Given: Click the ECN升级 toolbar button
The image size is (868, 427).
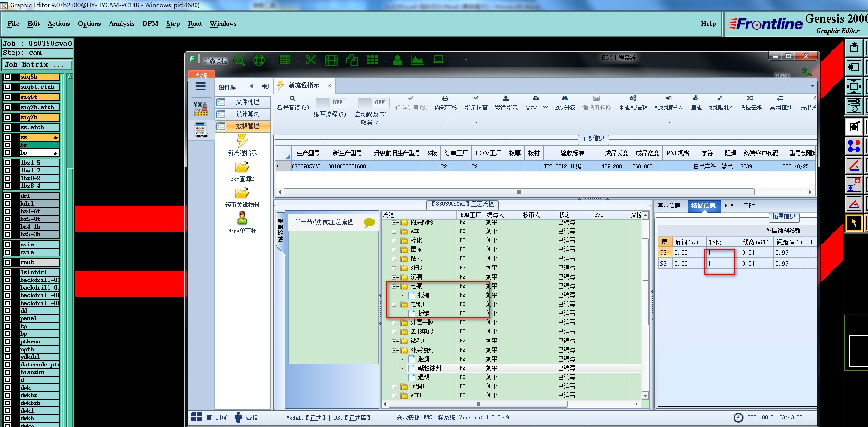Looking at the screenshot, I should [565, 103].
